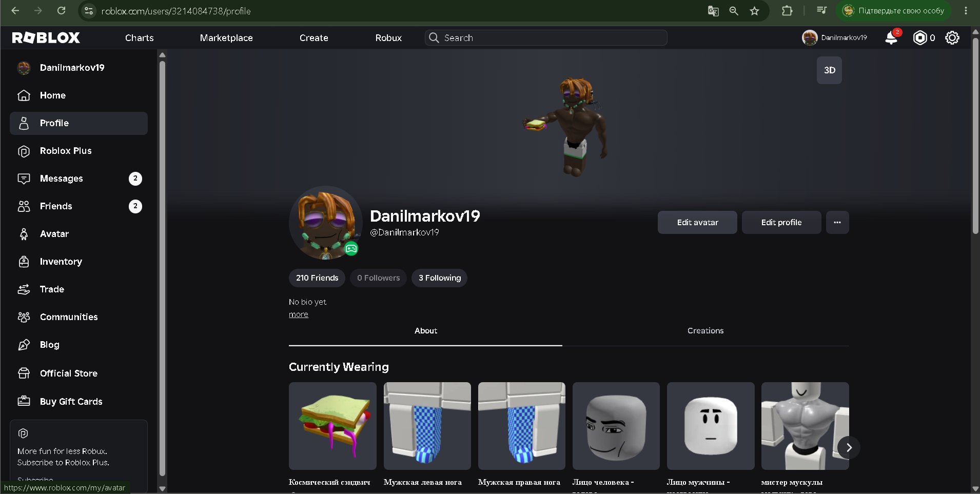Open the settings gear in the Roblox header
This screenshot has width=980, height=494.
point(952,37)
